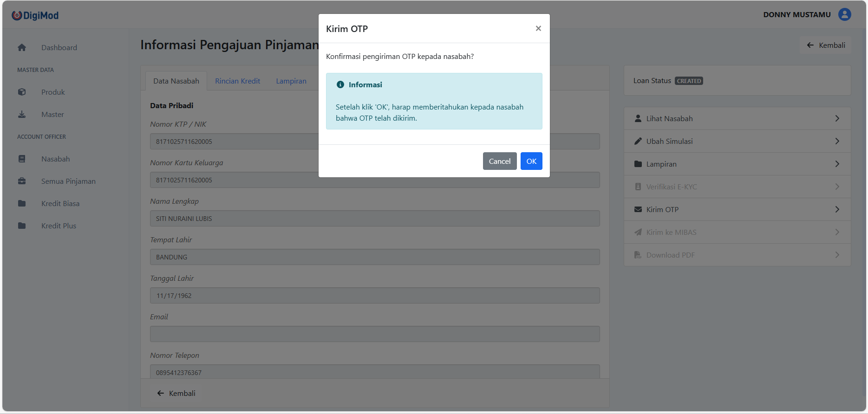Close the Kirim OTP dialog
The image size is (868, 414).
538,28
